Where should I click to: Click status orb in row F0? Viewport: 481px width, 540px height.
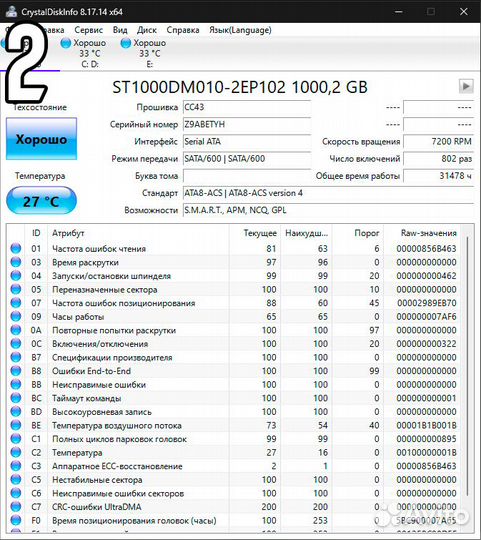[15, 520]
